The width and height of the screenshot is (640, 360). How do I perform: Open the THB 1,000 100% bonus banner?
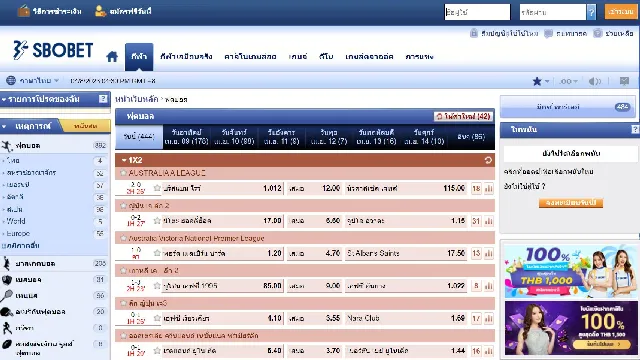(571, 271)
